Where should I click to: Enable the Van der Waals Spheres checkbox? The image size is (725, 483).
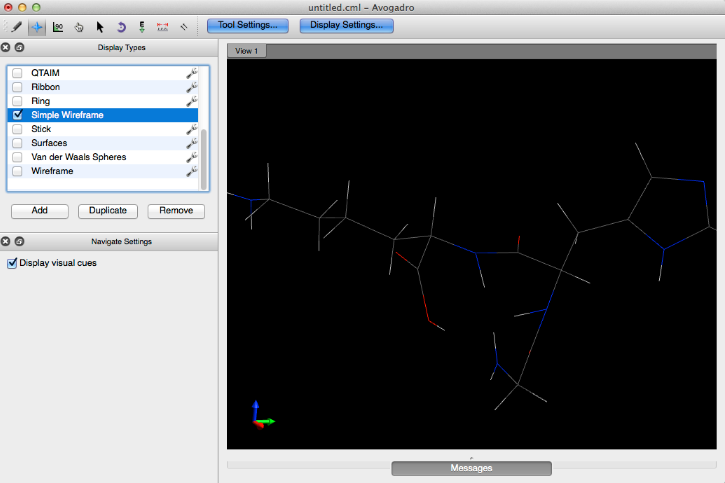[x=18, y=157]
